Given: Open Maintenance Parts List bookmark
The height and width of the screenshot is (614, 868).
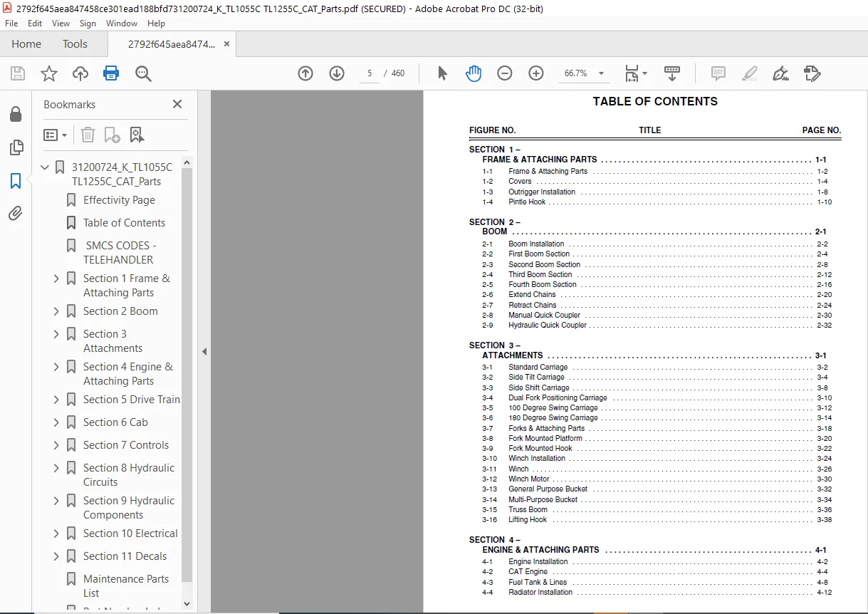Looking at the screenshot, I should [126, 586].
